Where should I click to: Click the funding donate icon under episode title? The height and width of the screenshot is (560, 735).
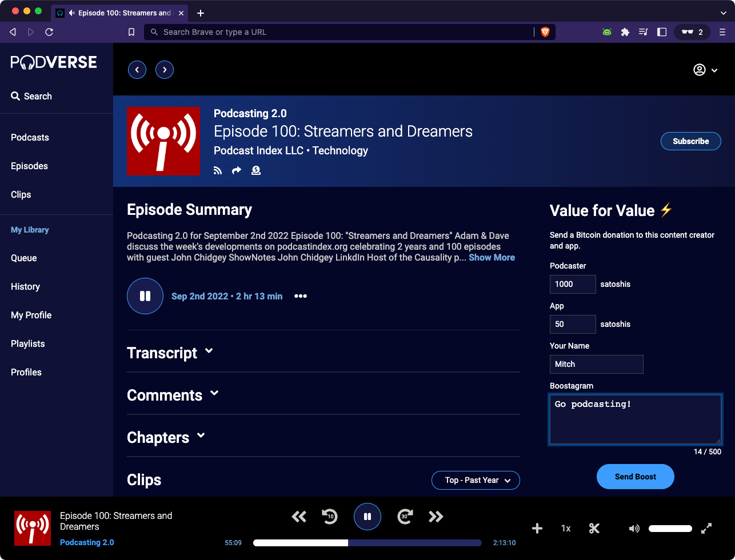pos(256,170)
